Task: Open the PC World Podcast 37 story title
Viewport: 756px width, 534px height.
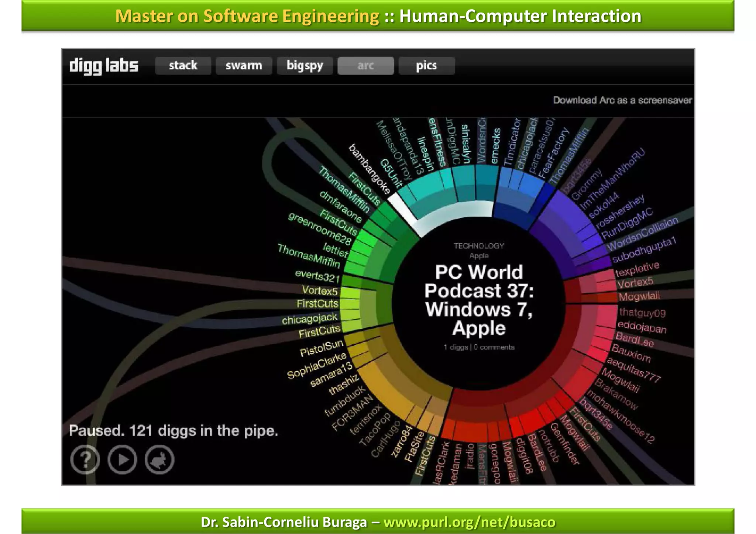Action: click(479, 300)
